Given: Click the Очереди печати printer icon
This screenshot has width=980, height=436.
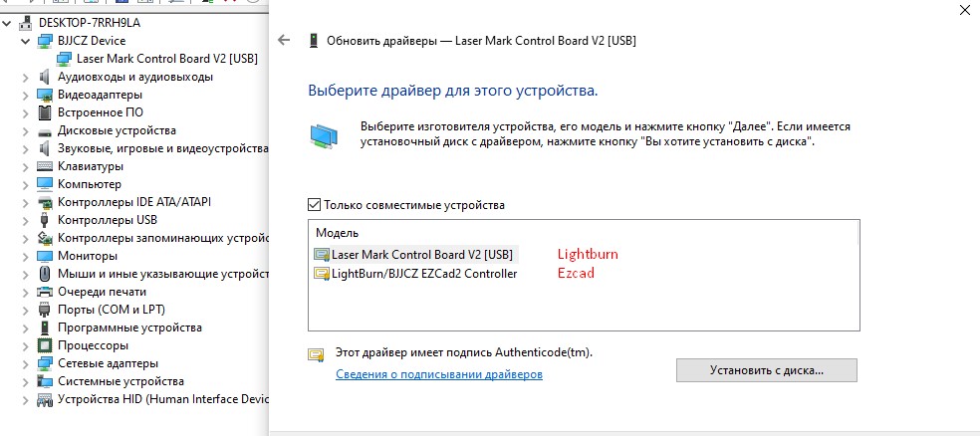Looking at the screenshot, I should pyautogui.click(x=45, y=292).
